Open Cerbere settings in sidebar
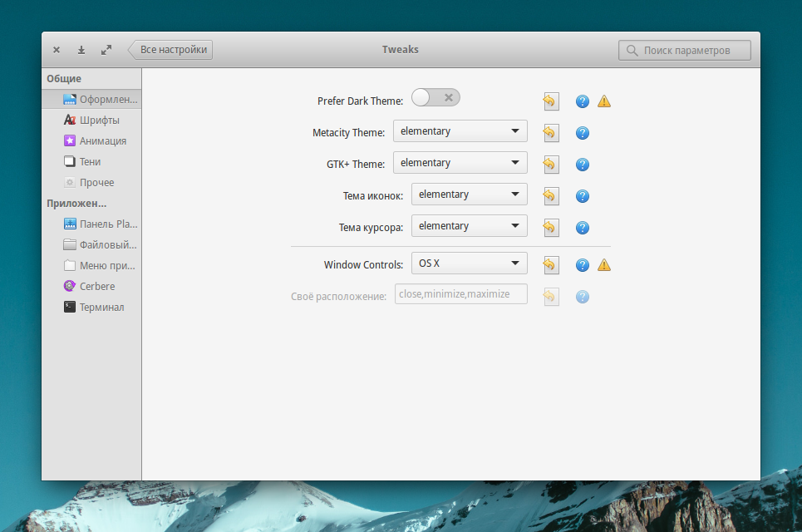The height and width of the screenshot is (532, 802). tap(91, 287)
